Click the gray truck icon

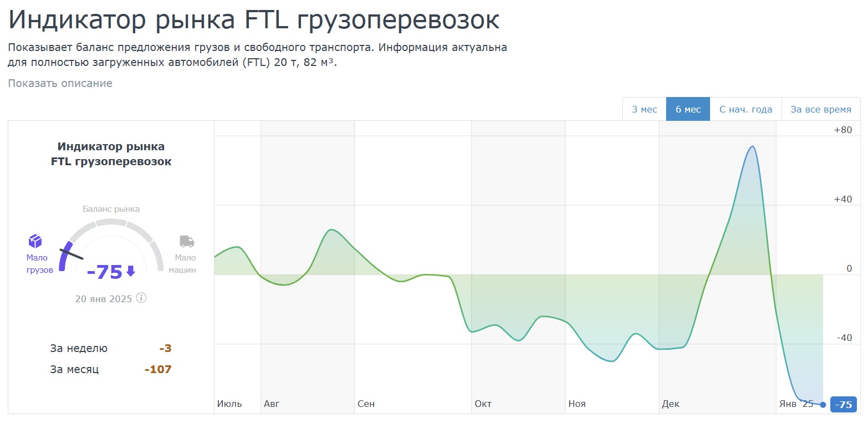click(x=187, y=241)
